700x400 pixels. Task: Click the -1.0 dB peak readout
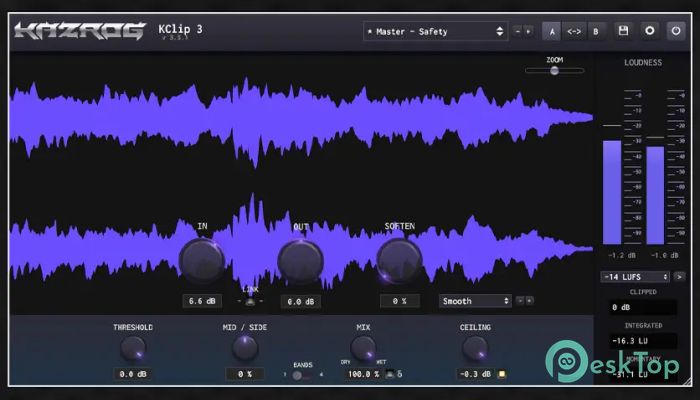(x=664, y=255)
